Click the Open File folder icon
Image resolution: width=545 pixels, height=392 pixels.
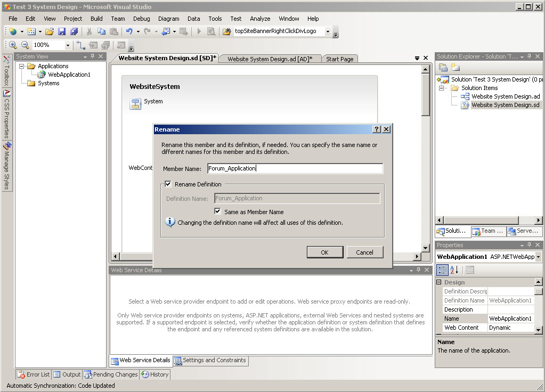click(50, 31)
